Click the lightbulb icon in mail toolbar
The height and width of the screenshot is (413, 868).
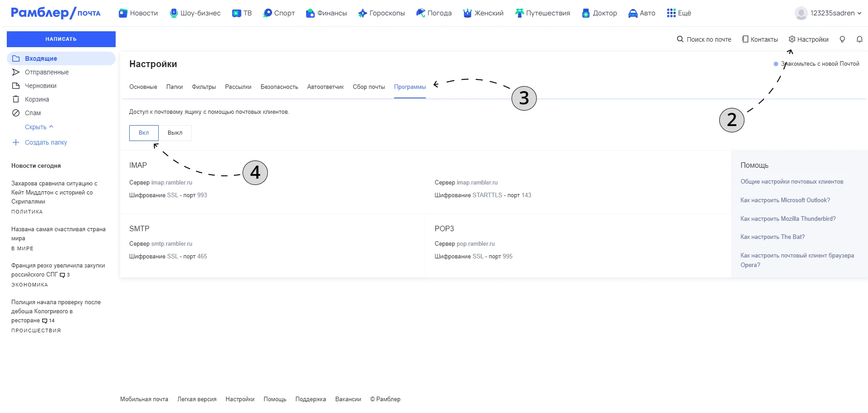[842, 39]
